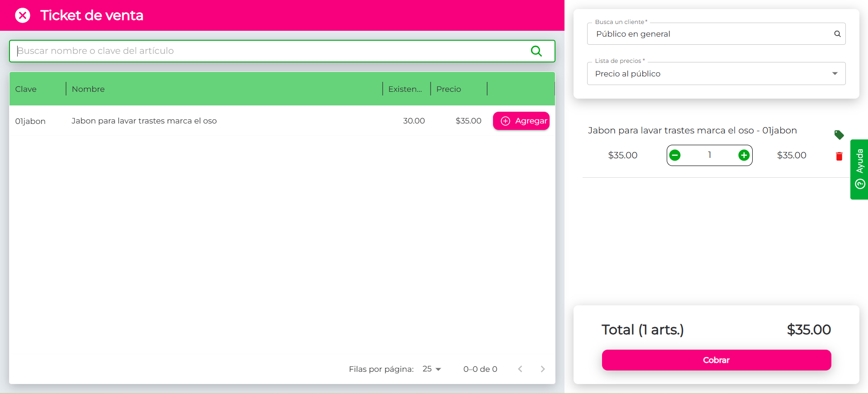
Task: Click the Filas por página label
Action: click(381, 369)
